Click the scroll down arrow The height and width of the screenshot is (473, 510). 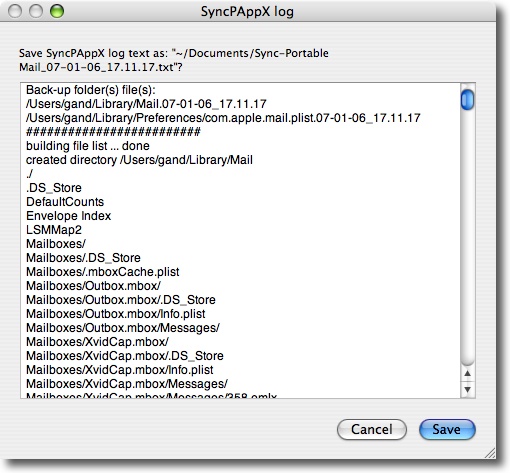coord(468,389)
